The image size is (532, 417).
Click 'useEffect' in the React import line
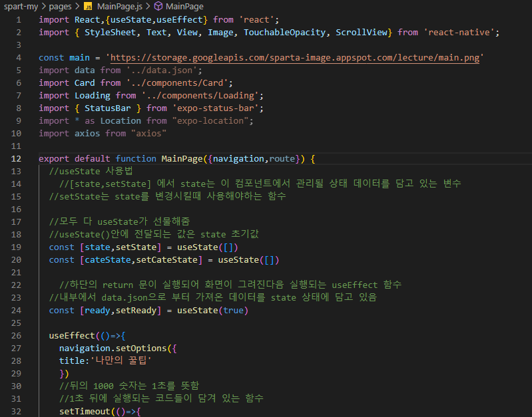click(179, 20)
